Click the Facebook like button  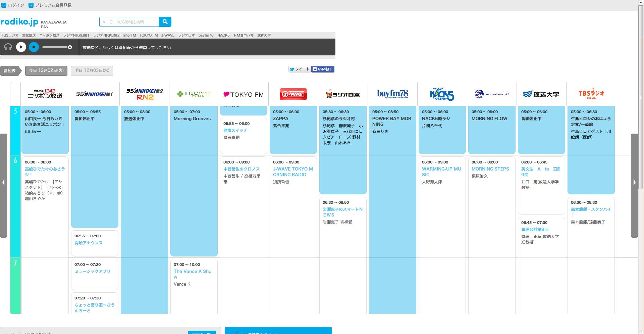[x=323, y=69]
